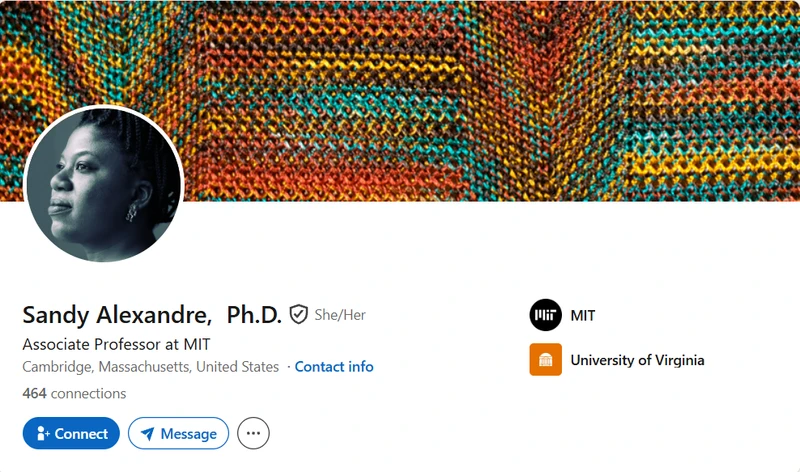Open the MIT company name link
Image resolution: width=800 pixels, height=472 pixels.
583,316
